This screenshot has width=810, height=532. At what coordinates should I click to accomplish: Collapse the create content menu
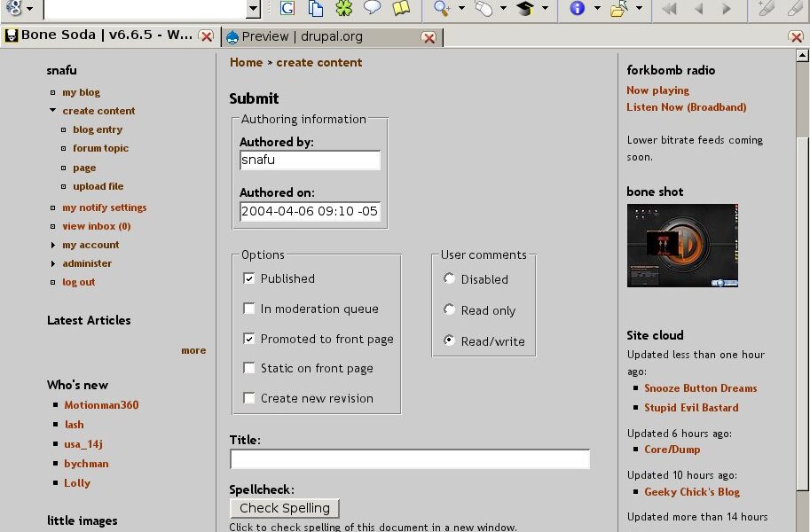(53, 111)
